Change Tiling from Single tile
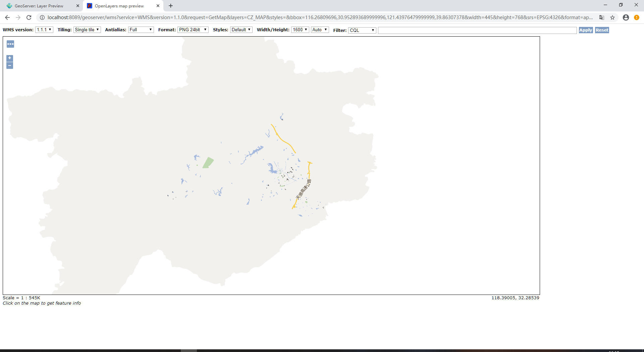 point(87,30)
